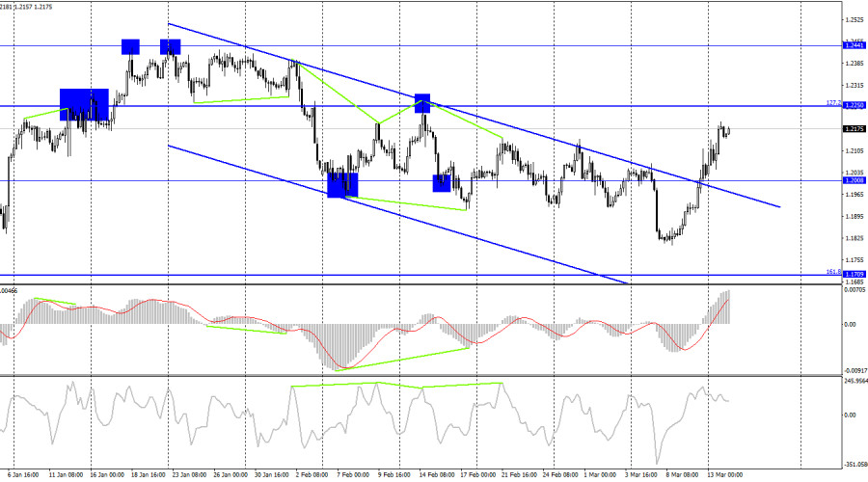The width and height of the screenshot is (868, 482).
Task: Click the 1.2441 blue price level label
Action: (854, 45)
